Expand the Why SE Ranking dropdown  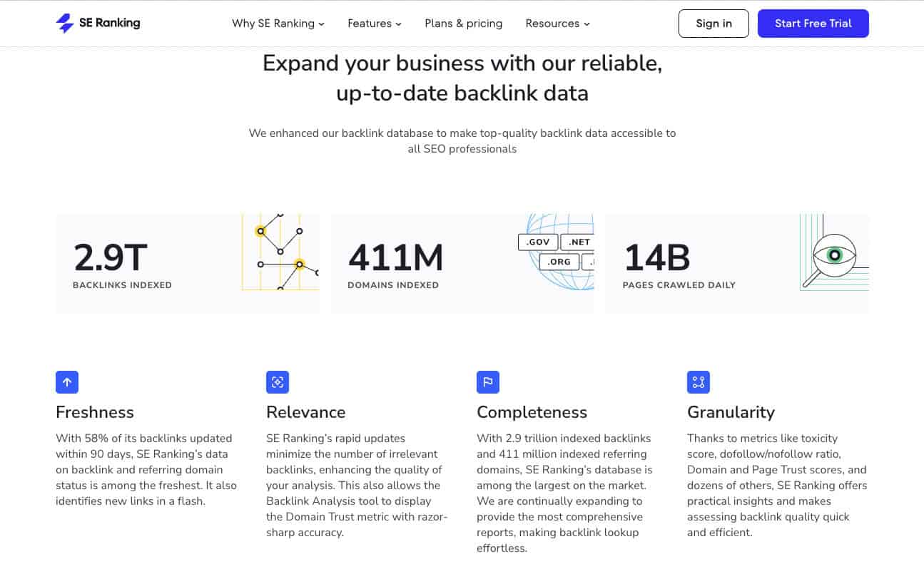tap(278, 24)
